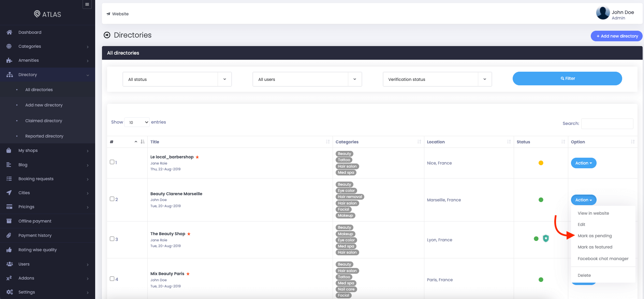Choose Delete from the action menu

(x=584, y=275)
